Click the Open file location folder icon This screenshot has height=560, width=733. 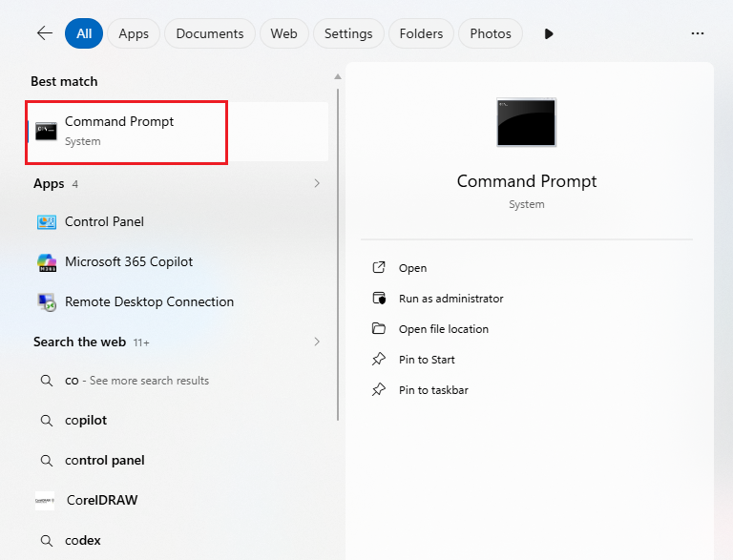[x=379, y=328]
